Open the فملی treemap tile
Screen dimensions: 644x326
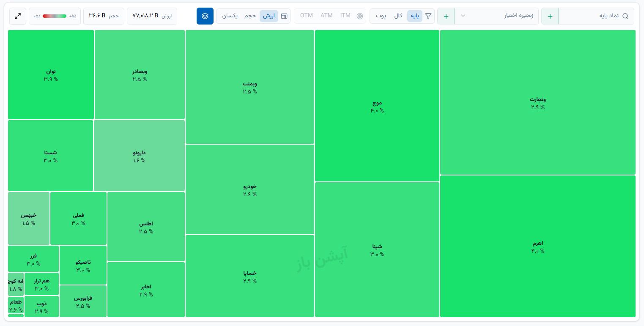pyautogui.click(x=78, y=218)
